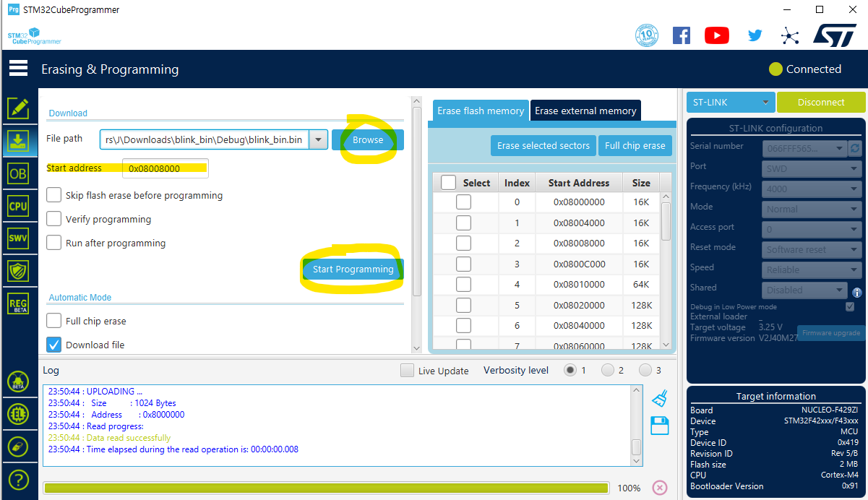The image size is (868, 500).
Task: Click the sector table vertical scrollbar
Action: [666, 220]
